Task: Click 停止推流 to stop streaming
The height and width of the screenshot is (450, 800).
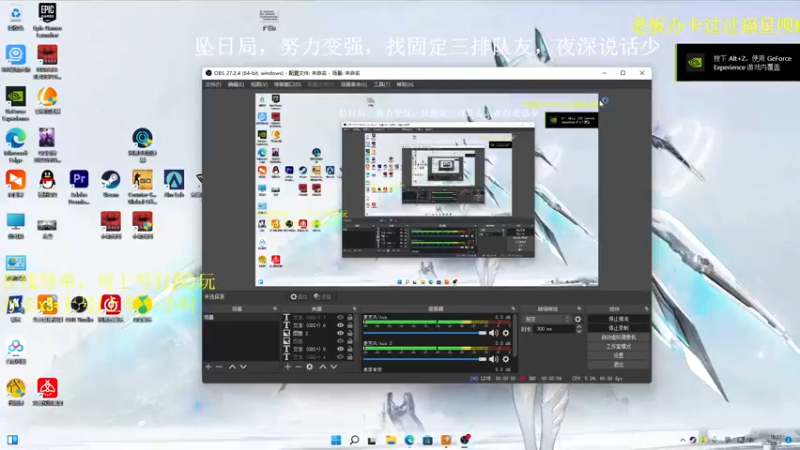Action: [618, 319]
